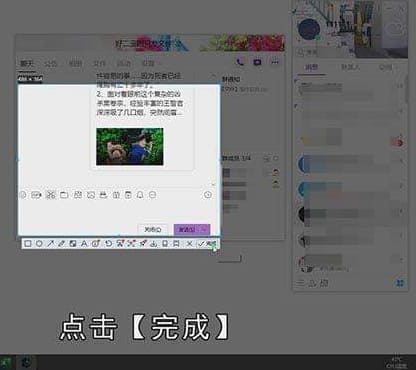Select the pen brush tool
This screenshot has width=416, height=370.
click(x=61, y=244)
